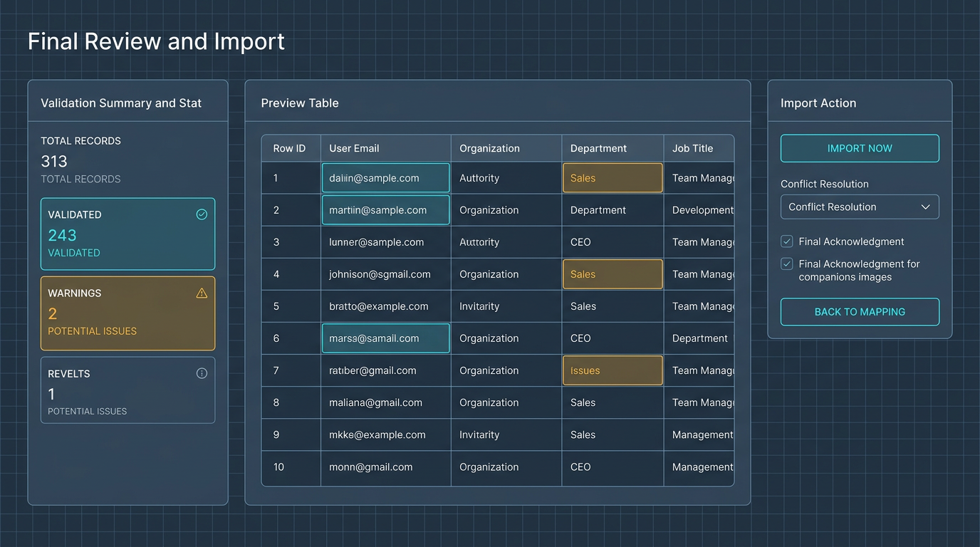The width and height of the screenshot is (980, 547).
Task: Toggle the Final Acknowledgment checkbox
Action: [786, 241]
